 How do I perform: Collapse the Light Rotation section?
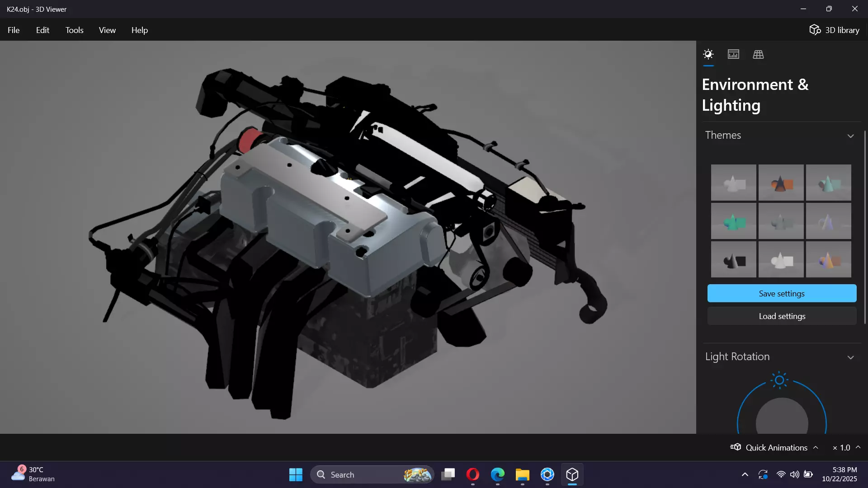[x=850, y=357]
